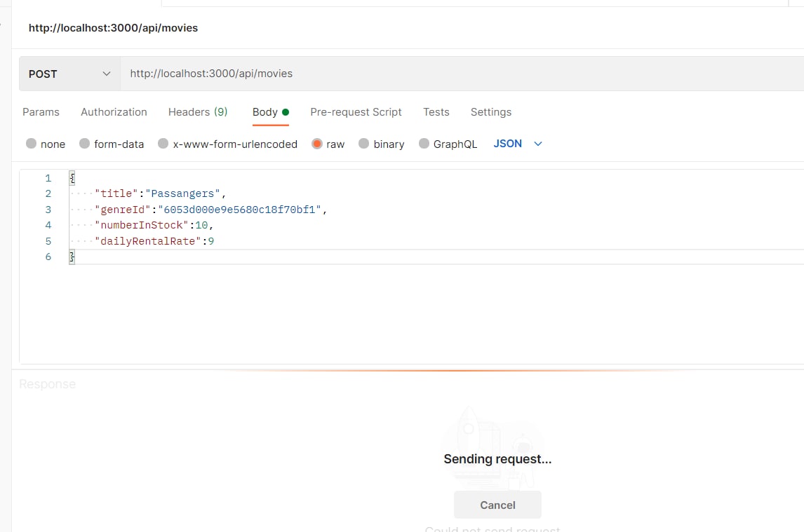The height and width of the screenshot is (532, 804).
Task: Open the Authorization tab
Action: pos(114,112)
